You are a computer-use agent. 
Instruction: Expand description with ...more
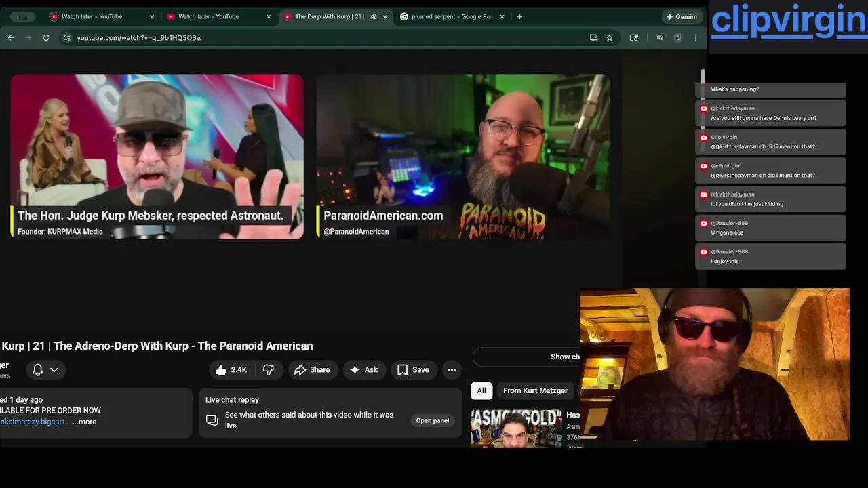85,422
